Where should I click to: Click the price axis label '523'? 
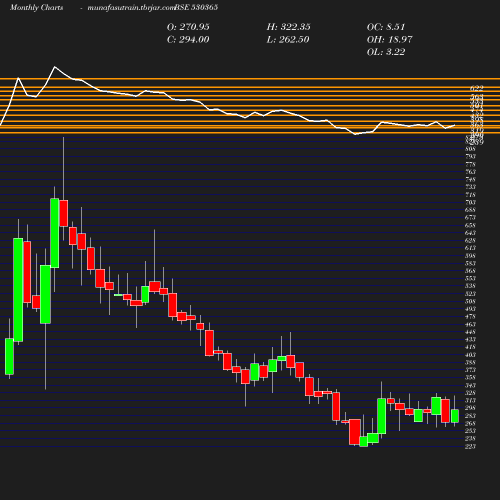point(470,294)
